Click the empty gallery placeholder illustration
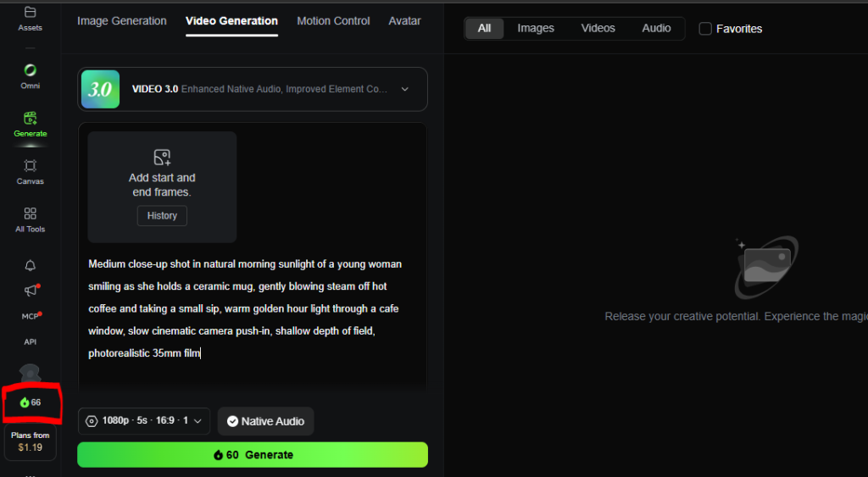The image size is (868, 477). pyautogui.click(x=766, y=267)
